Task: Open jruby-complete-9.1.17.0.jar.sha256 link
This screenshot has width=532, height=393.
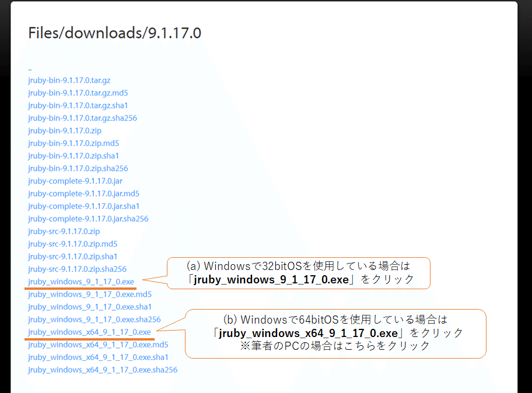Action: click(88, 219)
